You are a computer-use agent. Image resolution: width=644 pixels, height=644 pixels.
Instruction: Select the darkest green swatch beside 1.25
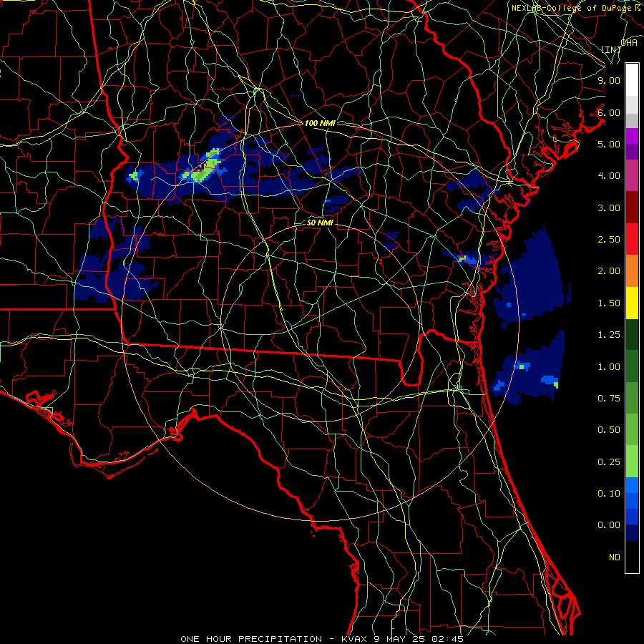point(632,334)
